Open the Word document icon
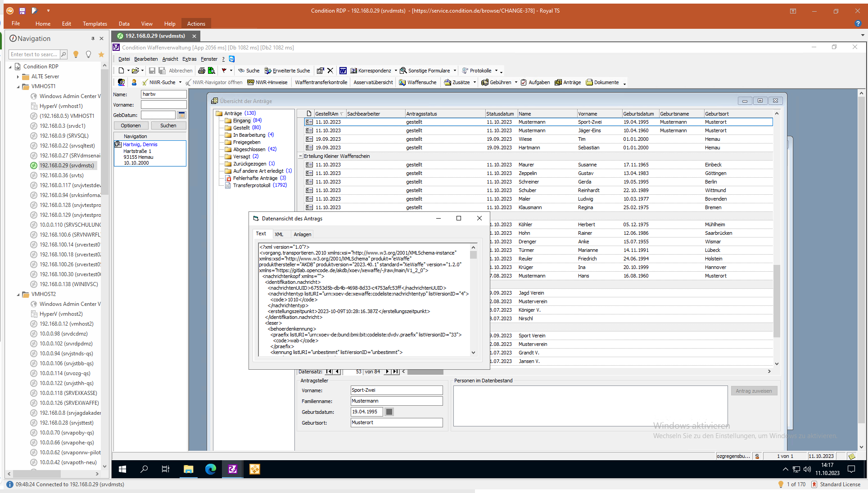The image size is (868, 493). pyautogui.click(x=343, y=71)
